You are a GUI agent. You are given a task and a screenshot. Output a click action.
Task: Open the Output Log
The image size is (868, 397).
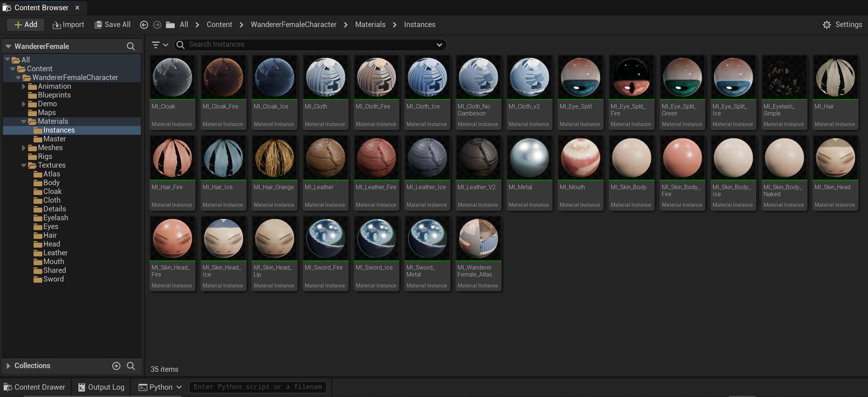(x=101, y=387)
